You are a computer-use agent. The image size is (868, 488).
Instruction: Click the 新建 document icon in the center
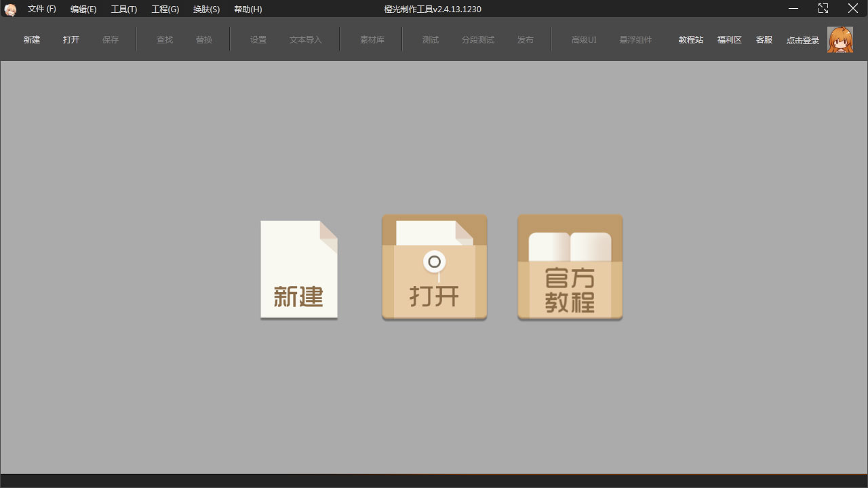click(x=299, y=268)
